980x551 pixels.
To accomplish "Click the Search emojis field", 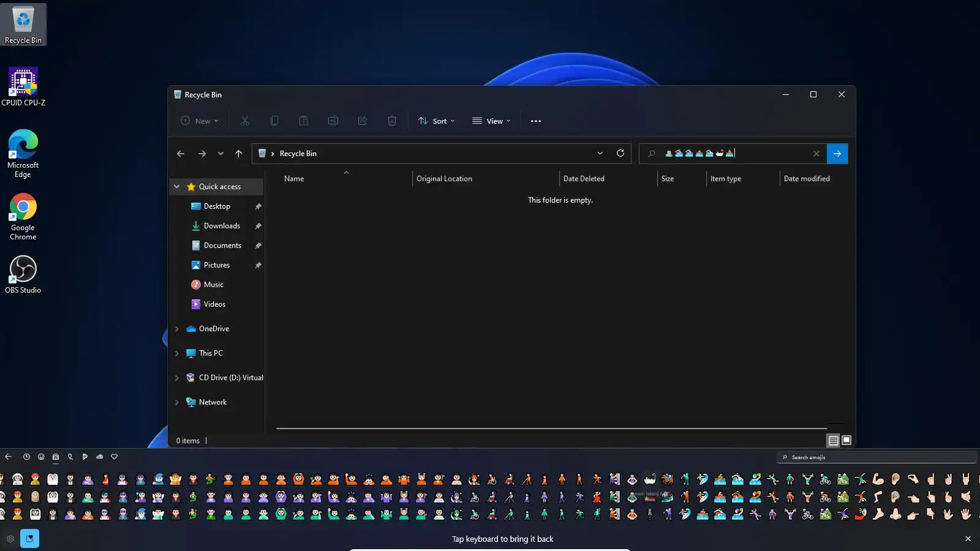I will coord(876,457).
